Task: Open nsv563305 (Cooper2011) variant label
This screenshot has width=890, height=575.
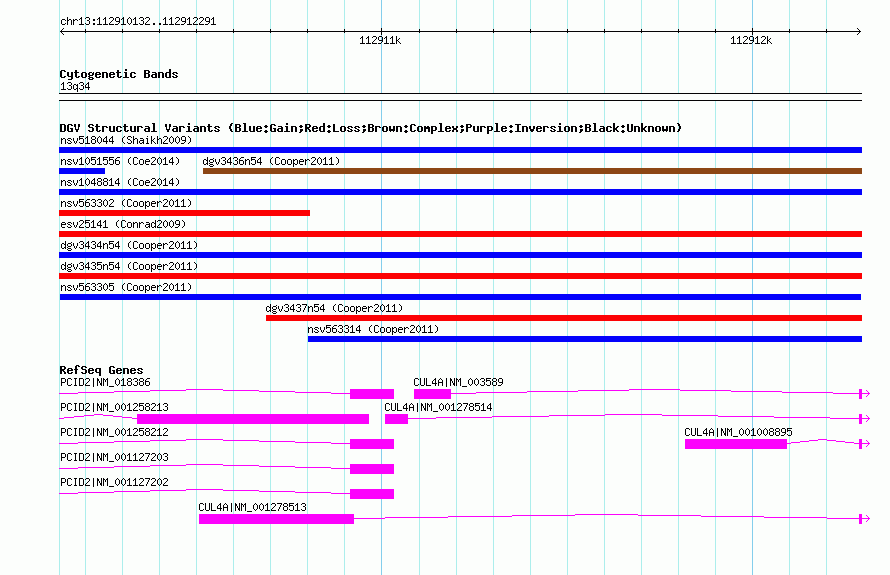Action: coord(126,287)
